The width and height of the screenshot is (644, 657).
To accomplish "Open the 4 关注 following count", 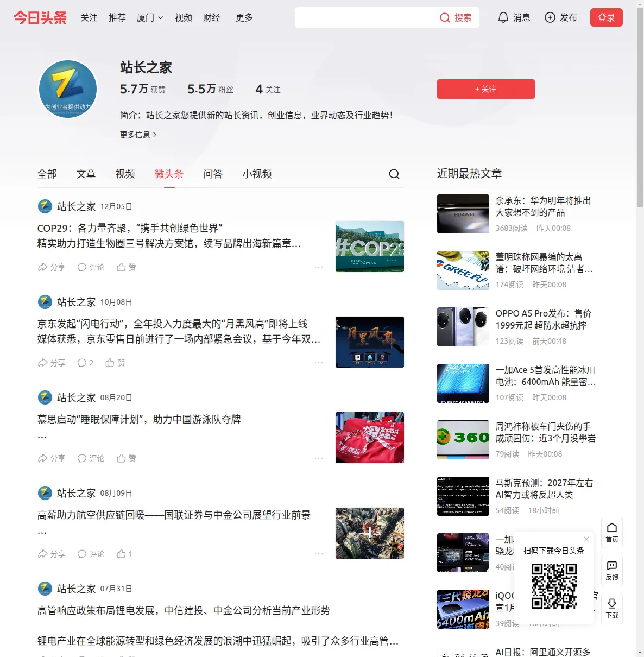I will [x=268, y=89].
